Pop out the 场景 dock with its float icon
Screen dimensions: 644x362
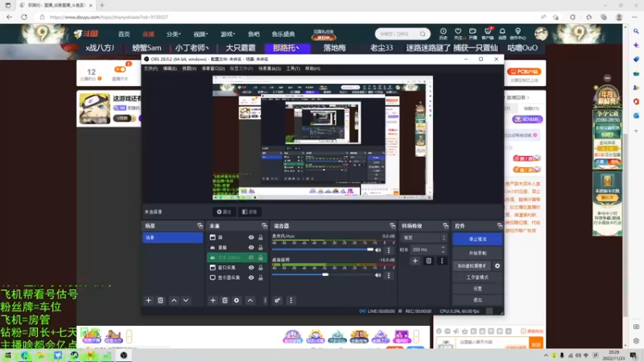point(200,226)
